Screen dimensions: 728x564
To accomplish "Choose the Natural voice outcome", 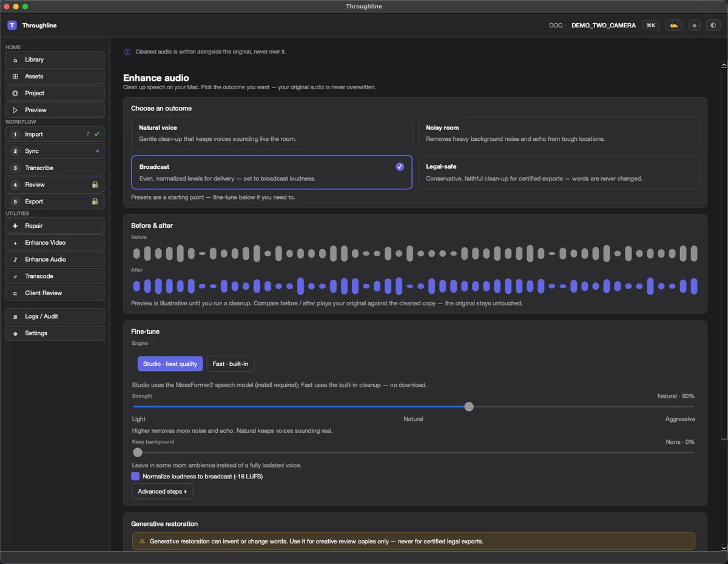I will [x=272, y=133].
